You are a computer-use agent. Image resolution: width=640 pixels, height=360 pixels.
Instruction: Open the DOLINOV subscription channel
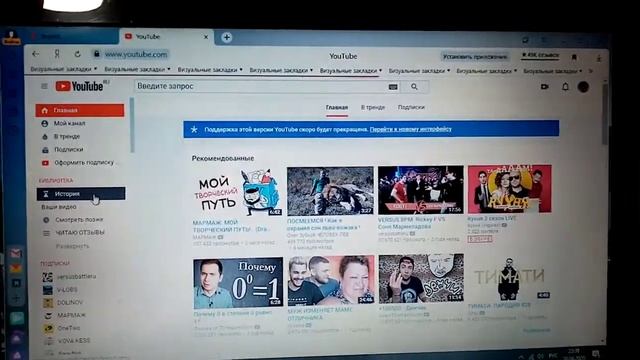tap(62, 302)
